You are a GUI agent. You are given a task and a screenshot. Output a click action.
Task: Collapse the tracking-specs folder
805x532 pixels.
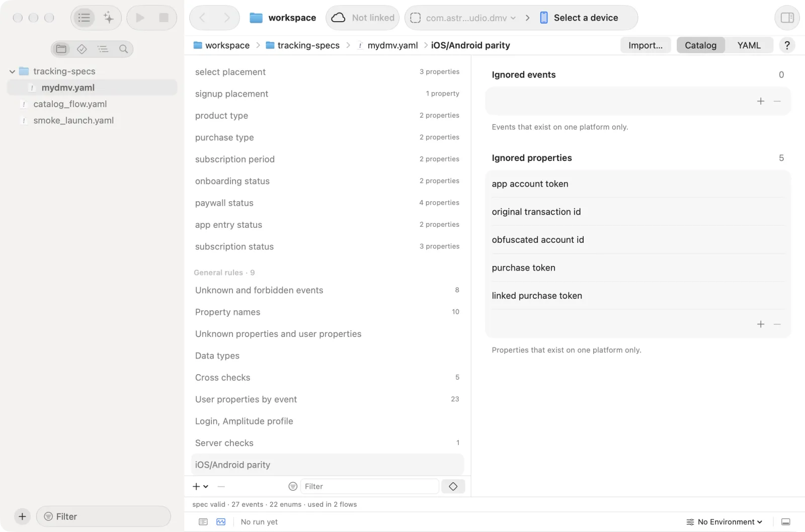[x=12, y=71]
